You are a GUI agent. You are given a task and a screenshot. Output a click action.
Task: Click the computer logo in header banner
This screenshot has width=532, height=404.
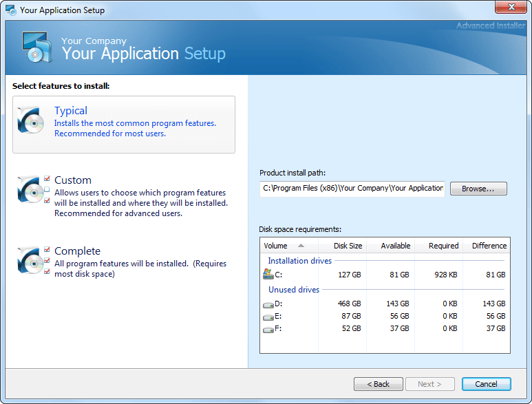(35, 47)
